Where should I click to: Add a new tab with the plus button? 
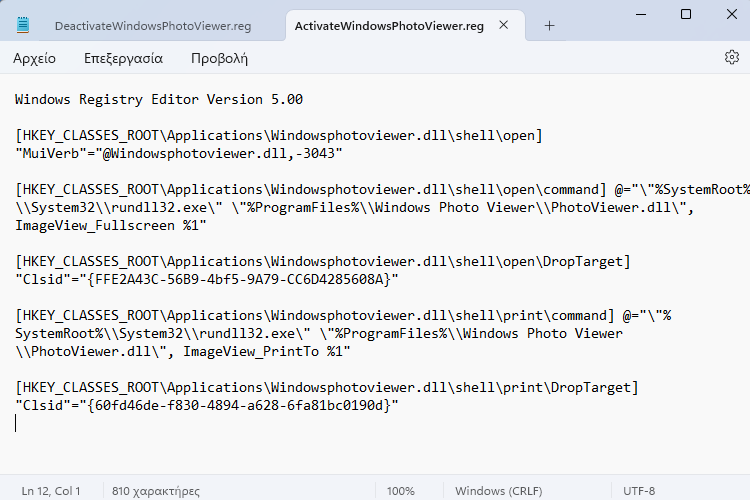coord(550,26)
